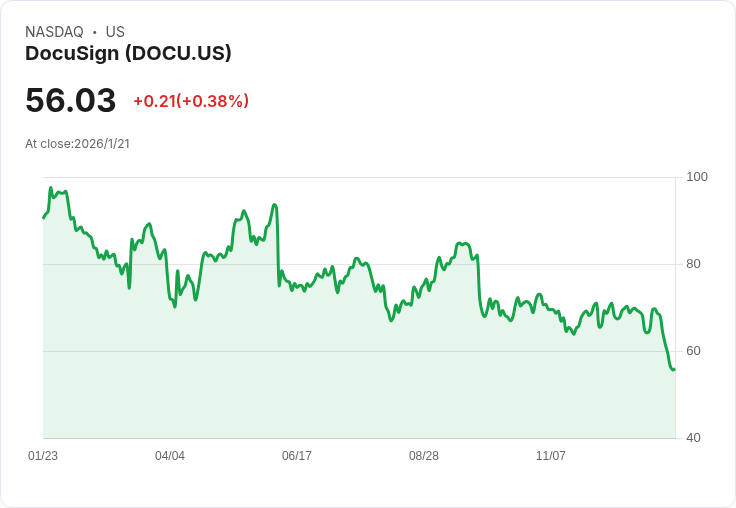Select the 06/17 date on x-axis
Image resolution: width=736 pixels, height=508 pixels.
point(297,456)
